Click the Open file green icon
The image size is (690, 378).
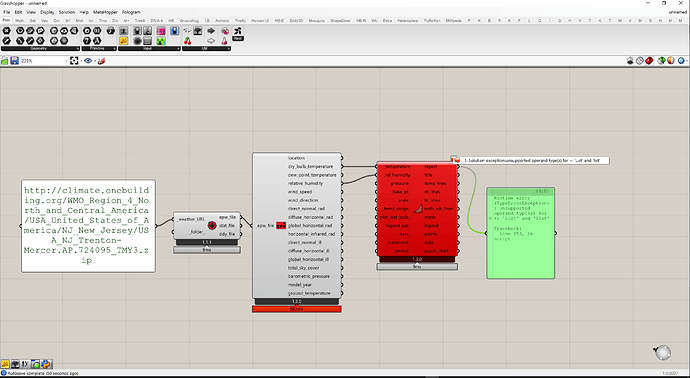(x=4, y=61)
